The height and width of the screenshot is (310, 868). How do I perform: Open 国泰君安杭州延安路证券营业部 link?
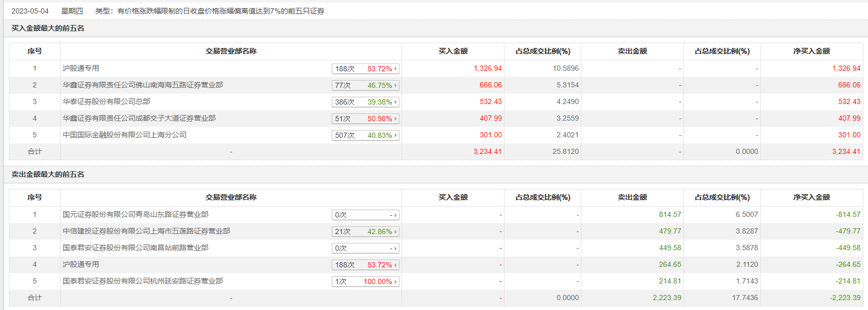[143, 281]
